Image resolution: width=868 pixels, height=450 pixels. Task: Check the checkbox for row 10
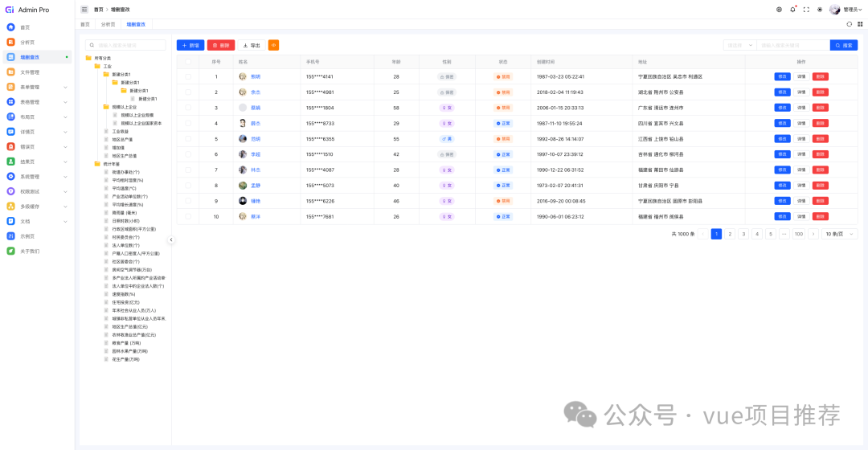(x=188, y=216)
